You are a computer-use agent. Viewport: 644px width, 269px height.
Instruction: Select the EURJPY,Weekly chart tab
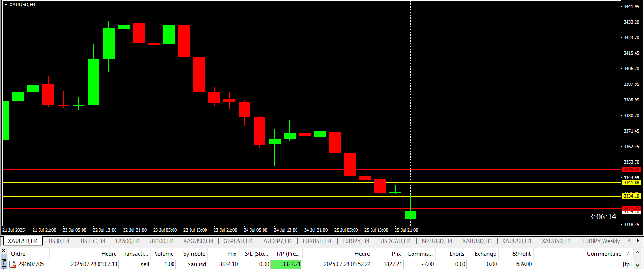[x=601, y=241]
